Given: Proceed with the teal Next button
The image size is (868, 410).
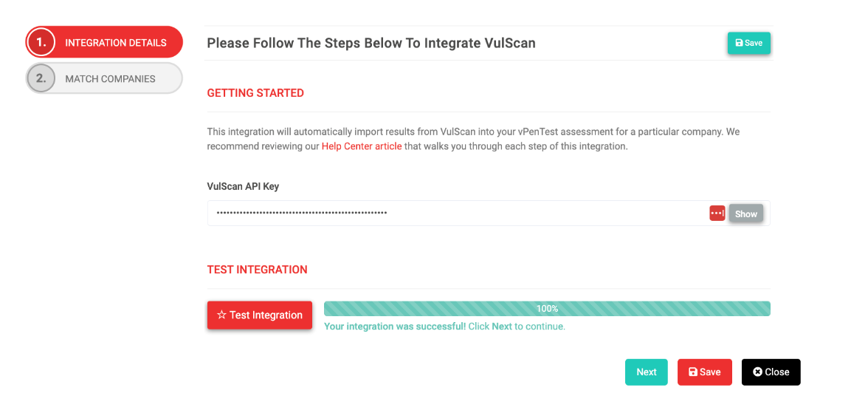Looking at the screenshot, I should click(x=646, y=372).
